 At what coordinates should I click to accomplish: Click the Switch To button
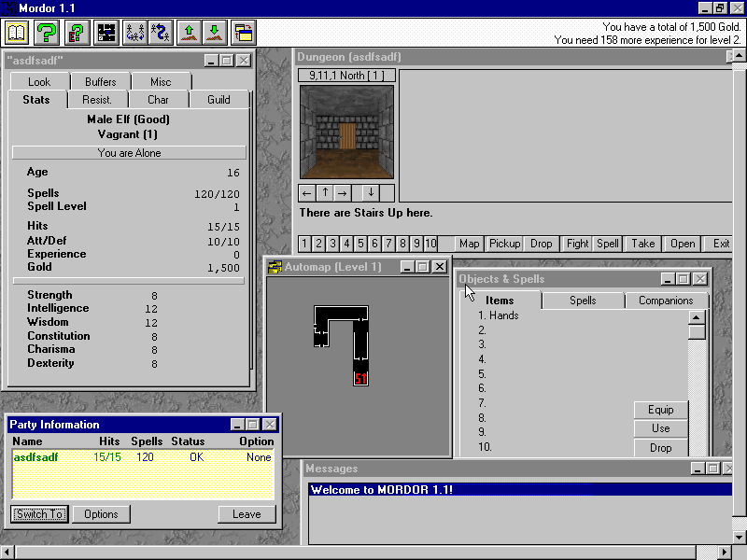click(x=39, y=514)
